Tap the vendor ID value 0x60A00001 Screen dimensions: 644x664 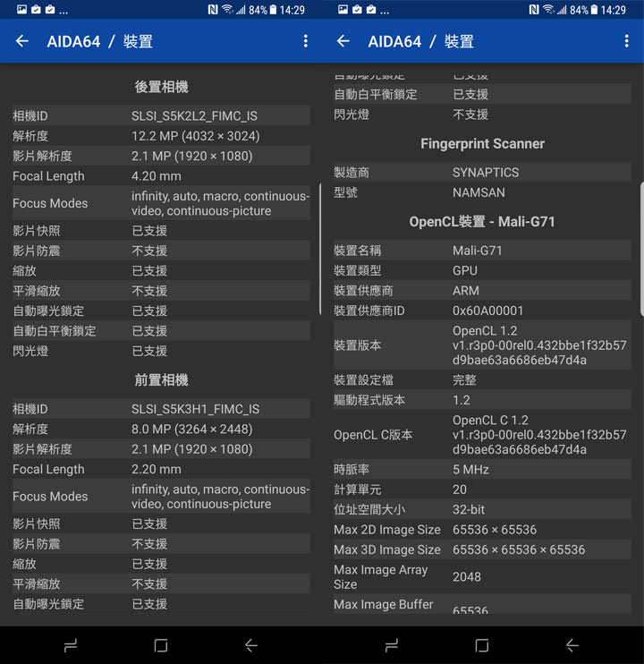[x=487, y=311]
